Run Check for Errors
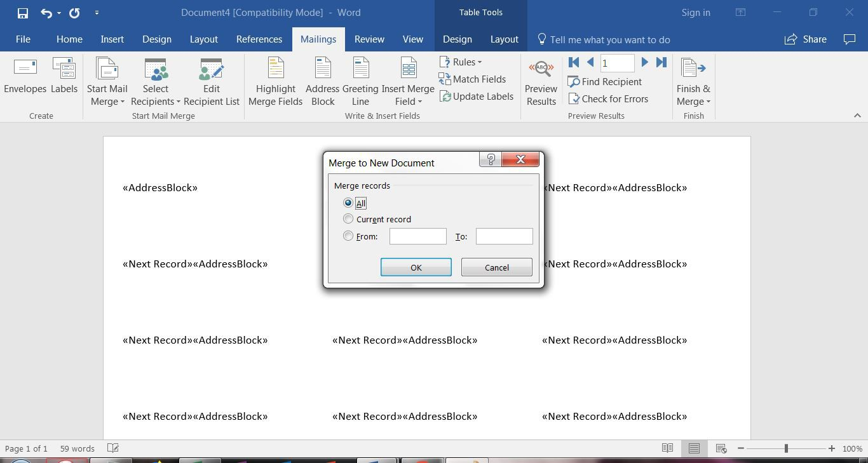The image size is (868, 463). tap(609, 99)
